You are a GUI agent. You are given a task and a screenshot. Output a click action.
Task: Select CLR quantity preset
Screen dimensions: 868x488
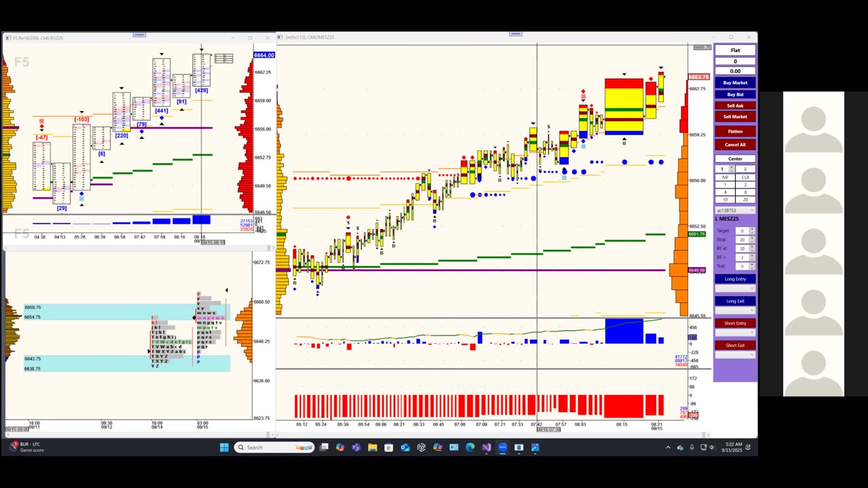[x=745, y=177]
